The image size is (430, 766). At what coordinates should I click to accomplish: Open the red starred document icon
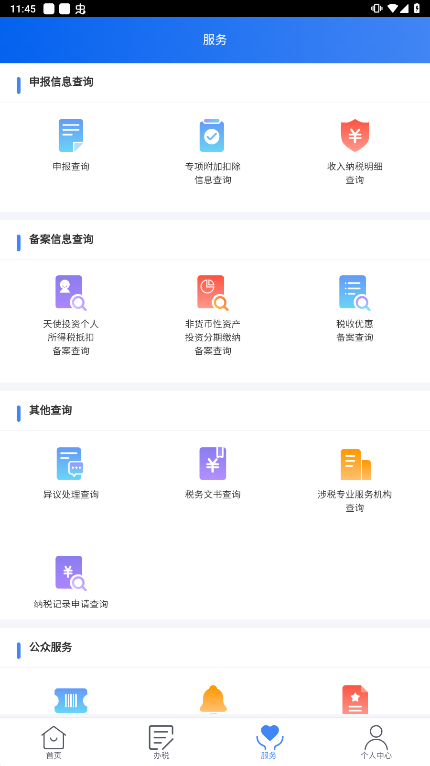point(355,700)
